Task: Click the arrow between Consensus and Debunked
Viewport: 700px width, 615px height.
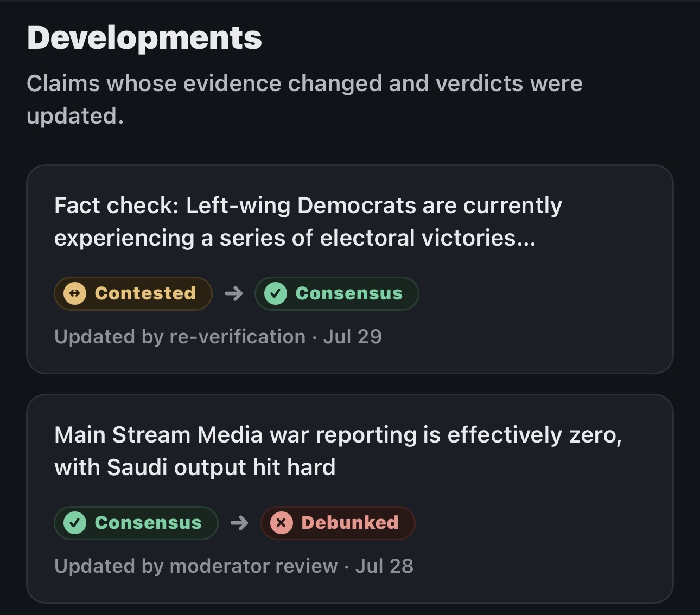Action: pyautogui.click(x=239, y=523)
